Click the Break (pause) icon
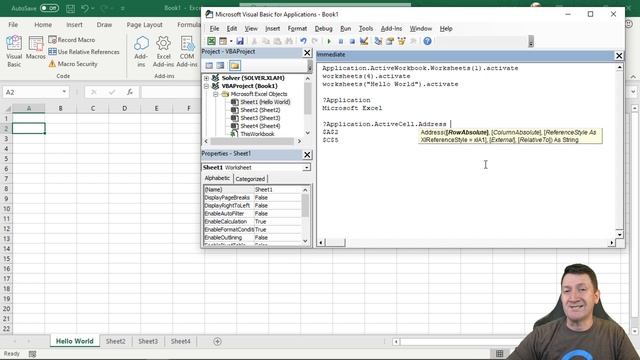Viewport: 640px width, 360px height. click(341, 41)
